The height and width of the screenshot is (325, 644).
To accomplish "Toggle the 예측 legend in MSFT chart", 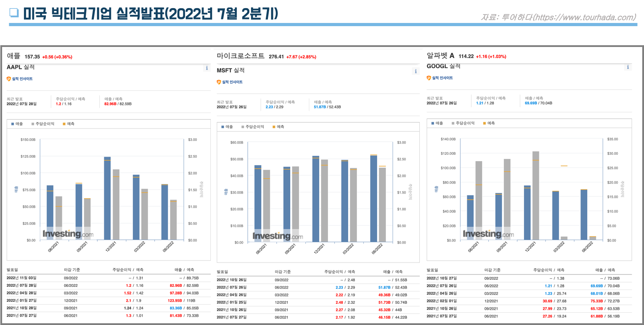I will pos(278,127).
